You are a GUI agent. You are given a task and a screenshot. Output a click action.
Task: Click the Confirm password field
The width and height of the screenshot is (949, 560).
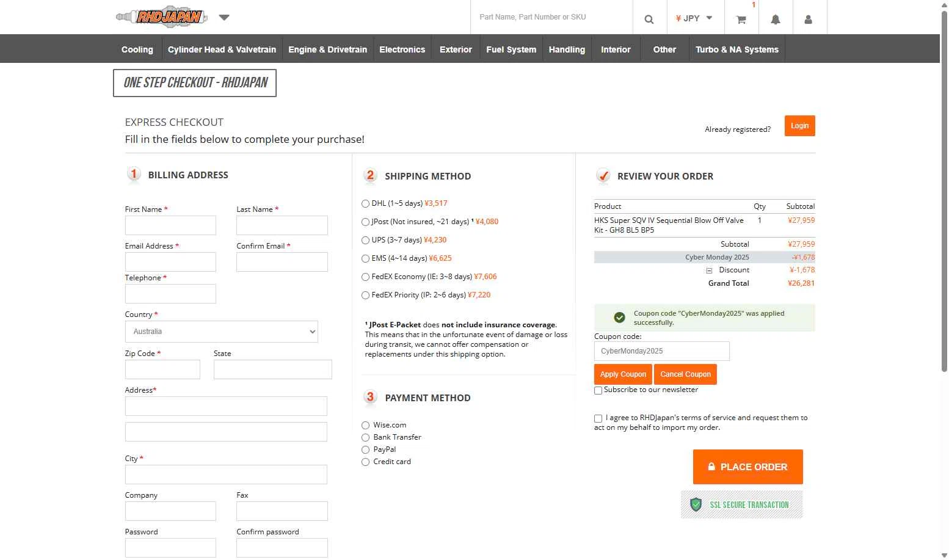tap(282, 548)
